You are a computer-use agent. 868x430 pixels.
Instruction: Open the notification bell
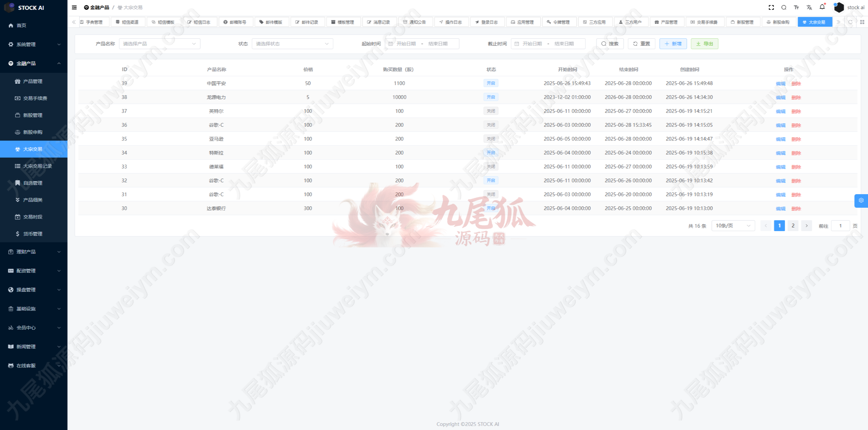[822, 7]
